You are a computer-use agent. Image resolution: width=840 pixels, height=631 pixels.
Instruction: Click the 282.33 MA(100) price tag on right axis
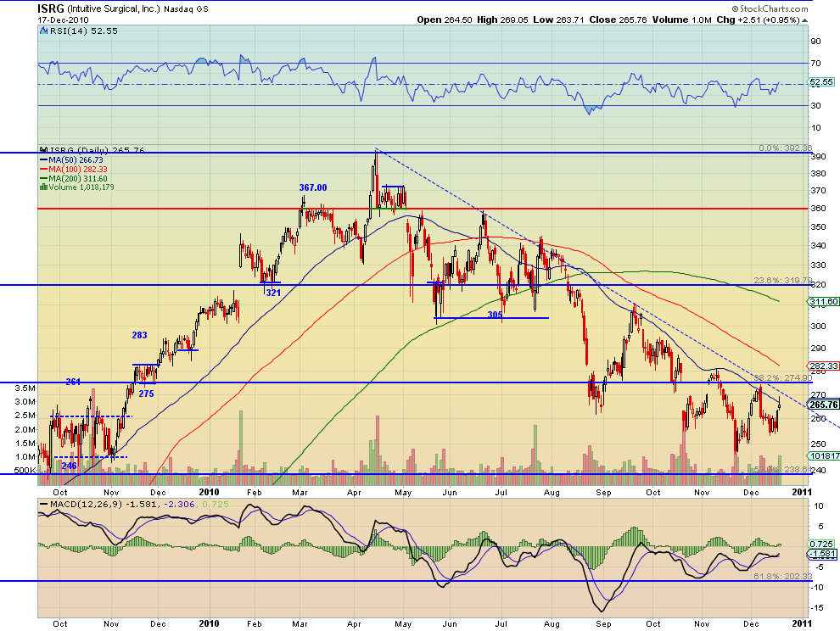(x=824, y=366)
